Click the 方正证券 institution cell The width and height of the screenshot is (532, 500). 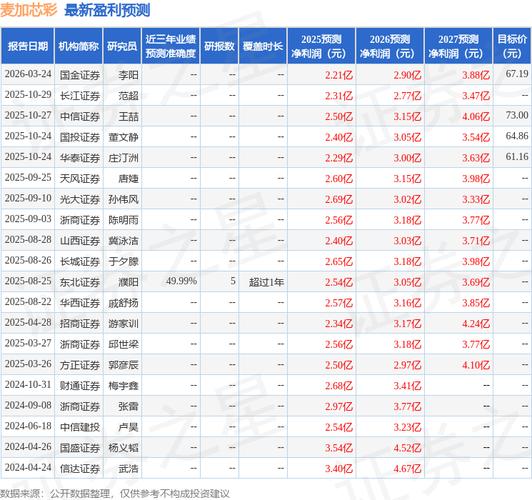(80, 365)
